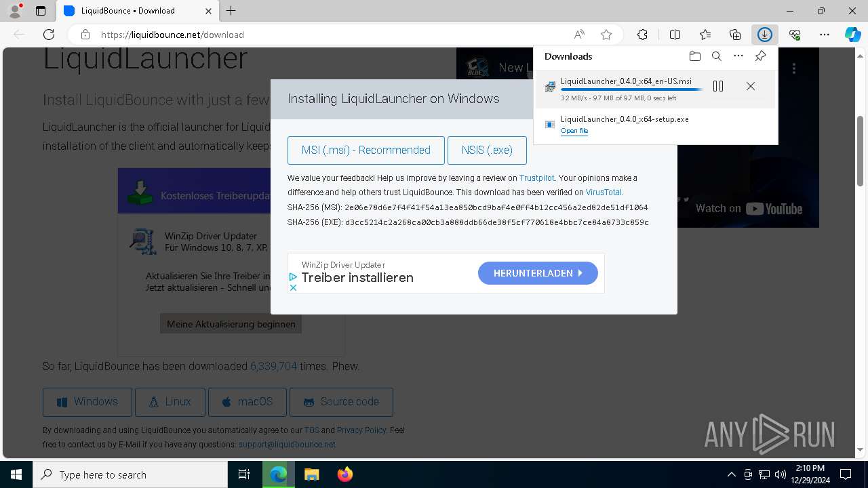The height and width of the screenshot is (488, 868).
Task: Open Task View on taskbar
Action: (244, 474)
